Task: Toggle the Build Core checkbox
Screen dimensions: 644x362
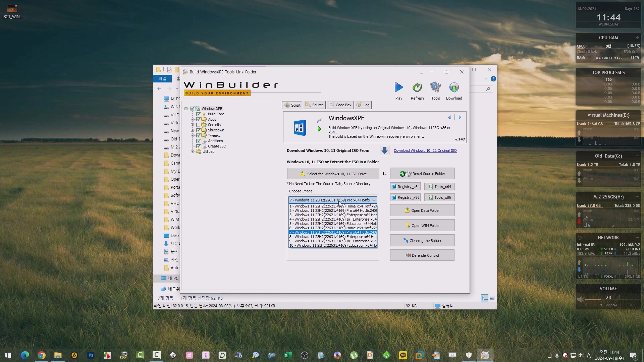Action: point(198,114)
